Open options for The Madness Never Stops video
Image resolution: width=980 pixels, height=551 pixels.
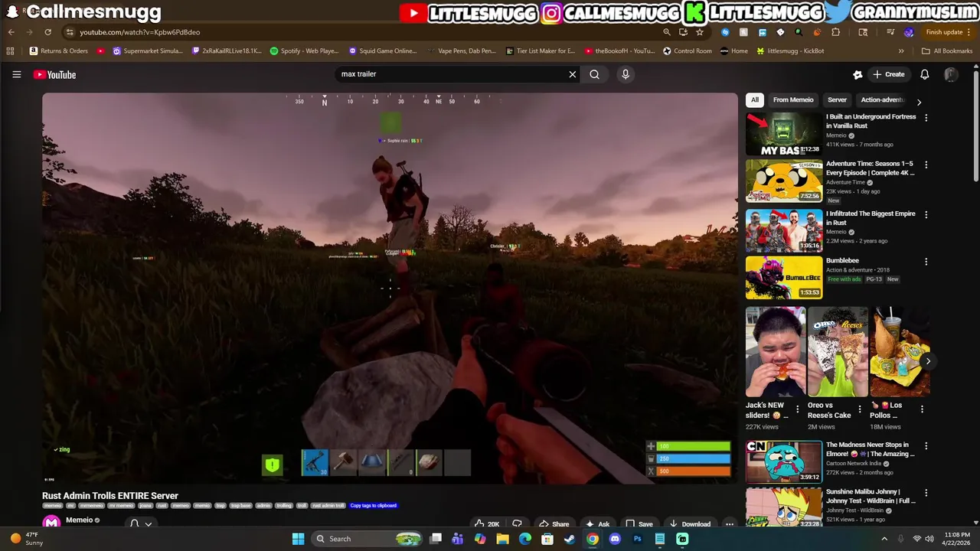click(x=926, y=445)
